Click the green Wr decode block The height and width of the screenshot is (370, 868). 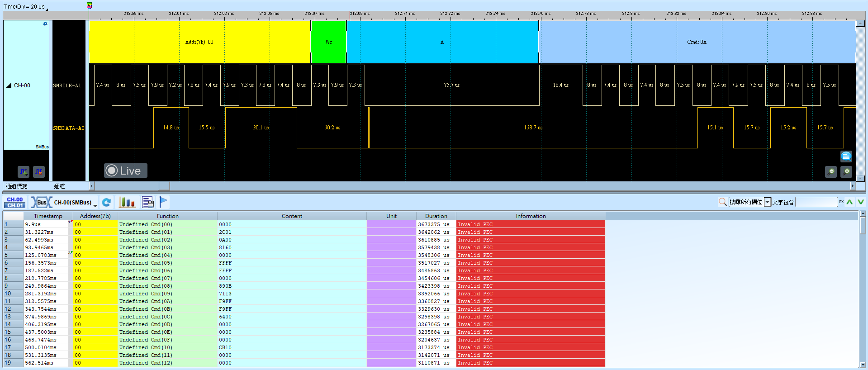tap(329, 42)
